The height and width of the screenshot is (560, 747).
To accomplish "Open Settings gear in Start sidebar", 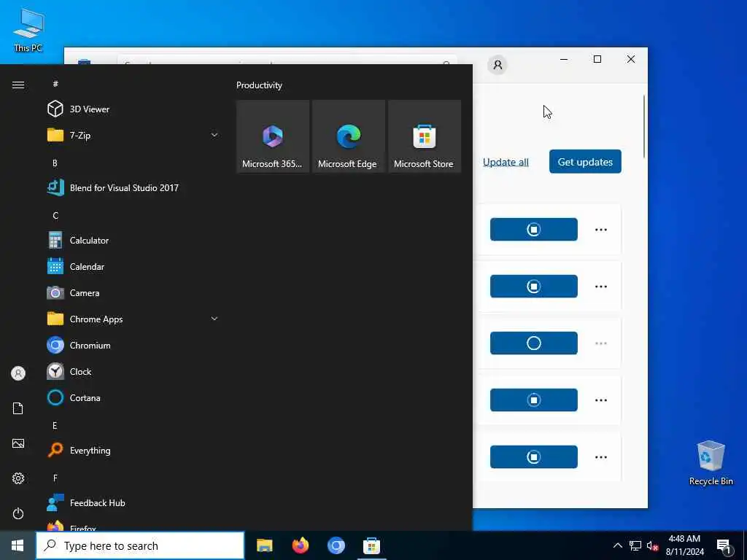I will pyautogui.click(x=18, y=478).
